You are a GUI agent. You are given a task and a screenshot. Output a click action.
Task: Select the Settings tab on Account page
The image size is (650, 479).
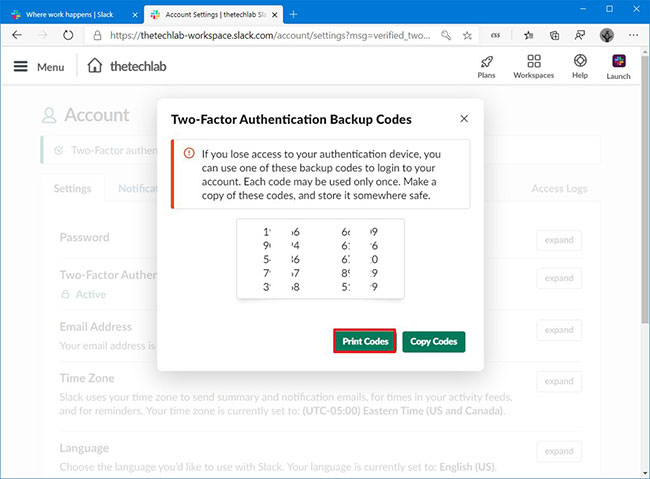pos(73,188)
